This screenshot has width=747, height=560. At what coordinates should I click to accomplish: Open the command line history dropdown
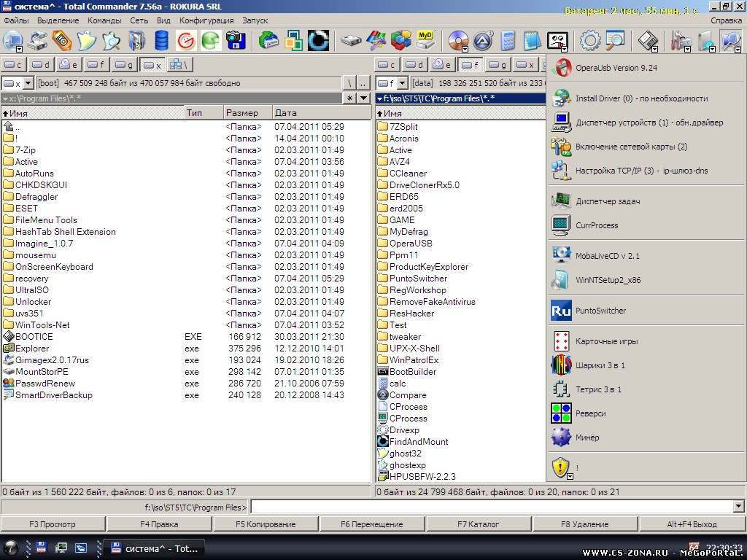pos(739,506)
